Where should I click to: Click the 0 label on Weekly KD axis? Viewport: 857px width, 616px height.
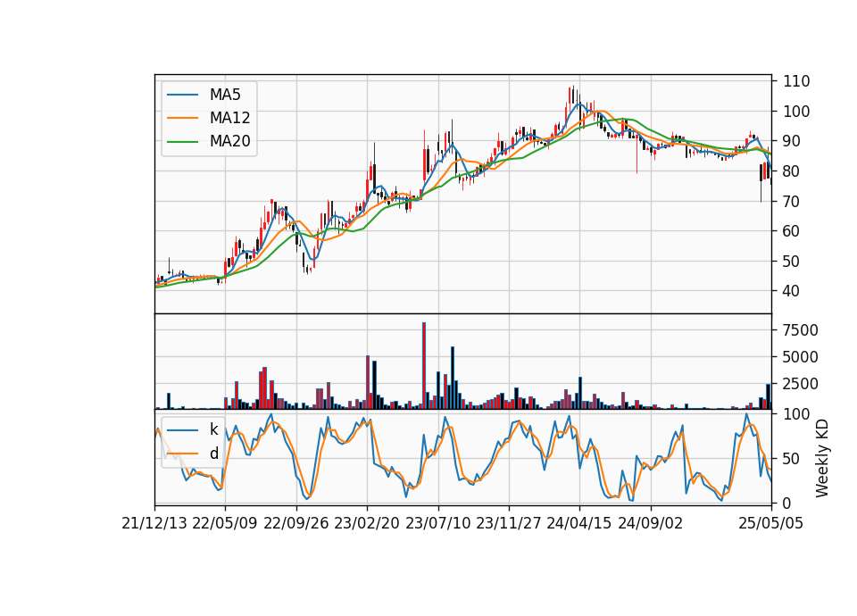787,504
